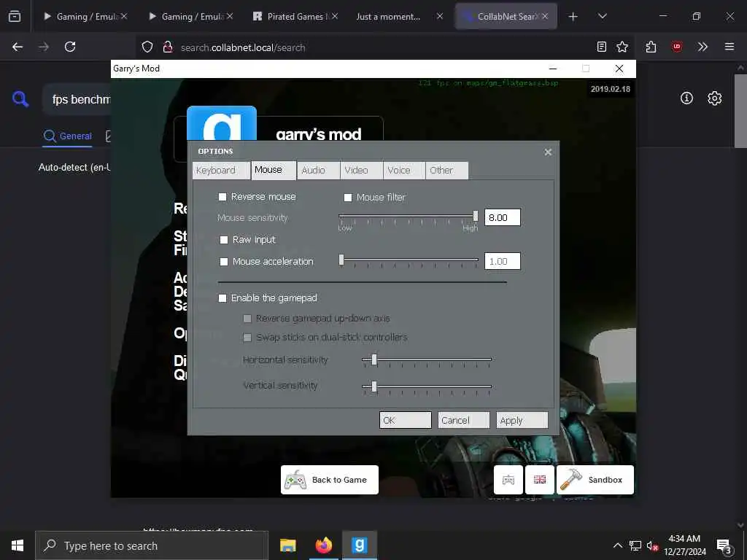Click the Vertical sensitivity slider handle
Image resolution: width=747 pixels, height=560 pixels.
pos(374,386)
